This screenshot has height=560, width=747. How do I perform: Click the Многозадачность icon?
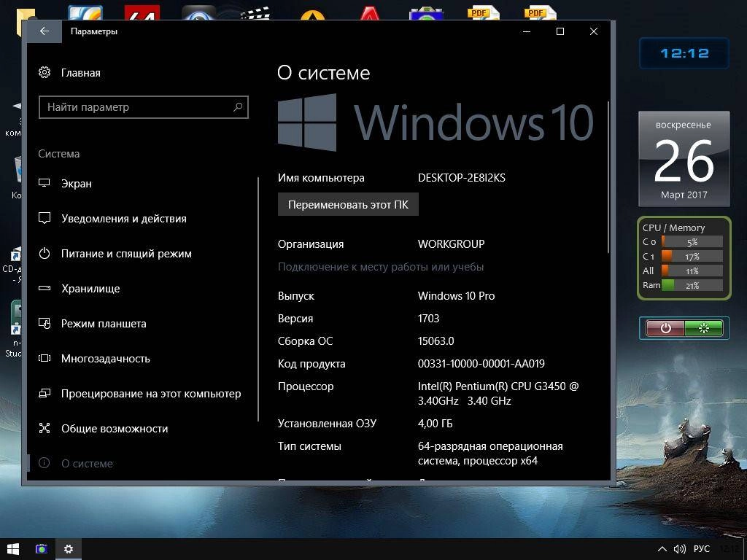coord(44,358)
